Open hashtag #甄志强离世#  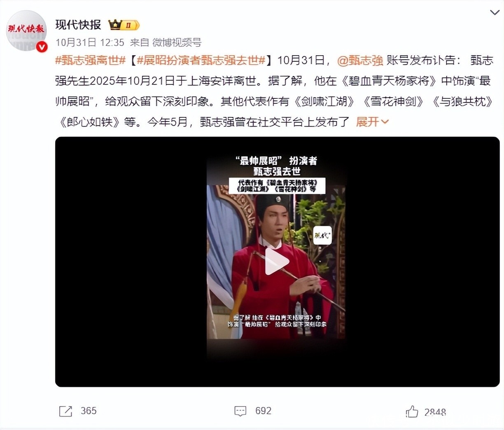(x=90, y=60)
